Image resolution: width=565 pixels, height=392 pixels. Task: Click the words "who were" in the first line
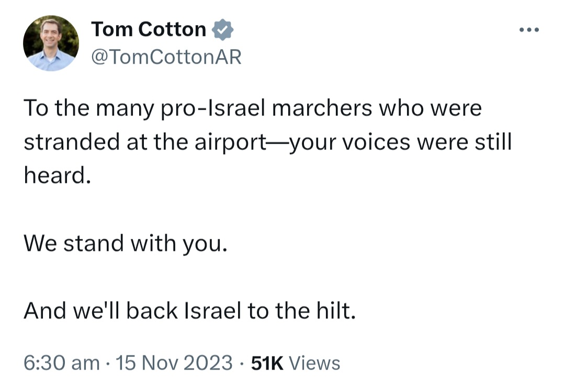click(x=430, y=108)
